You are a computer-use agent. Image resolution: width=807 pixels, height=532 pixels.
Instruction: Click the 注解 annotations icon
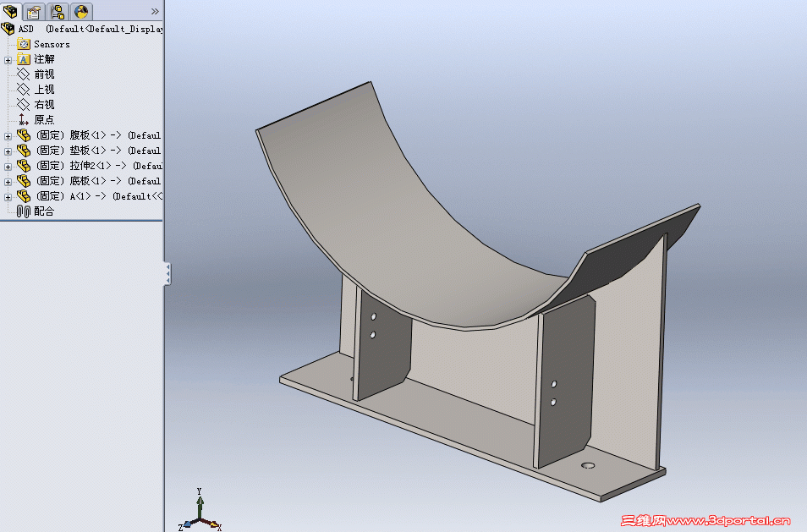(24, 59)
